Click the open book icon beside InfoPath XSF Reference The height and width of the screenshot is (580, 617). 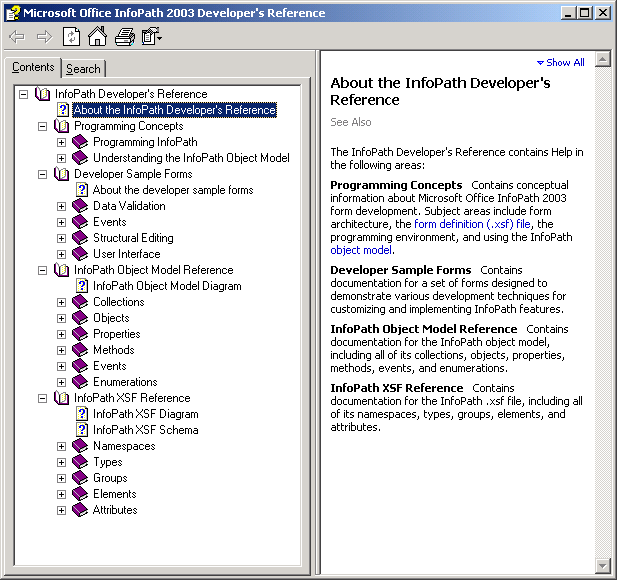(x=61, y=398)
